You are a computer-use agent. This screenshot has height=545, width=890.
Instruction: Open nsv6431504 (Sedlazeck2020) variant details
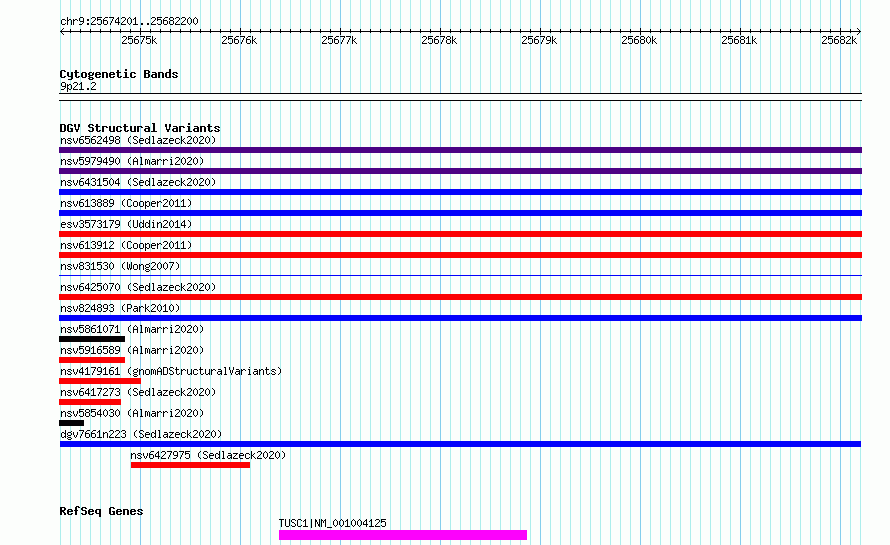[138, 182]
